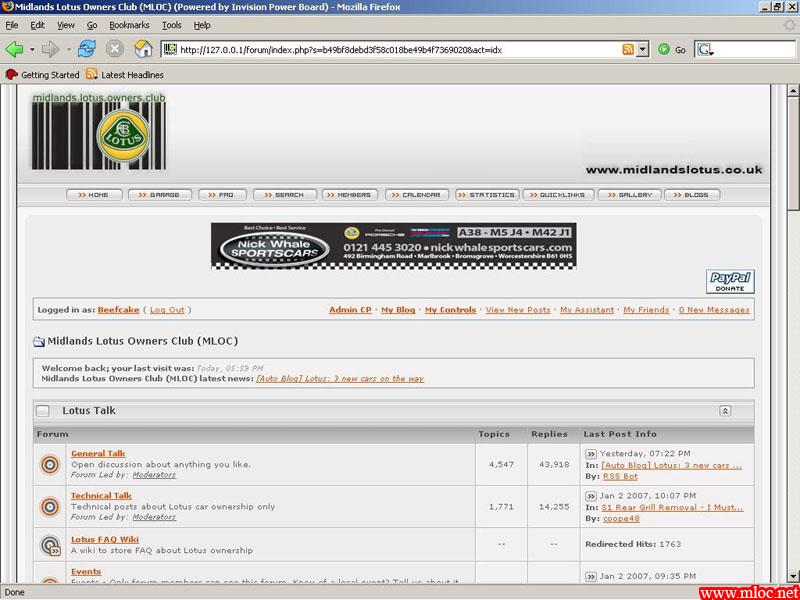Click the folder icon beside MLOC breadcrumb
800x600 pixels.
coord(39,342)
